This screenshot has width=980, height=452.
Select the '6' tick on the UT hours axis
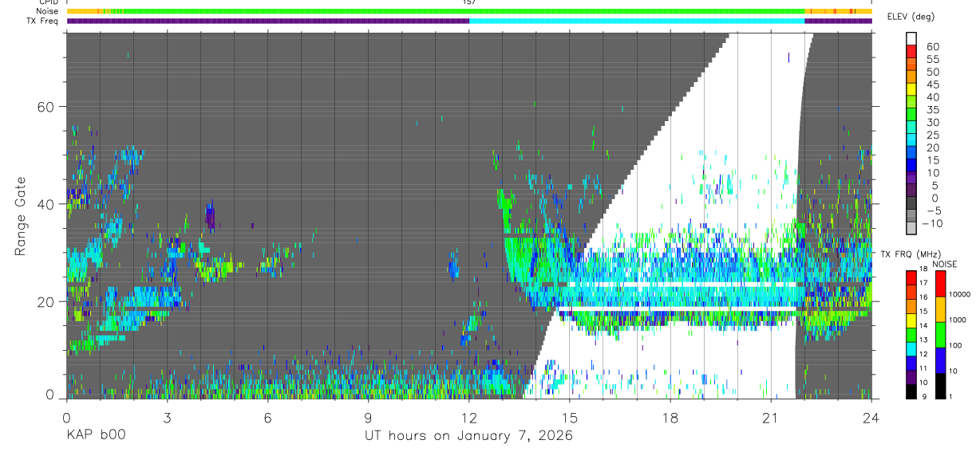coord(267,417)
